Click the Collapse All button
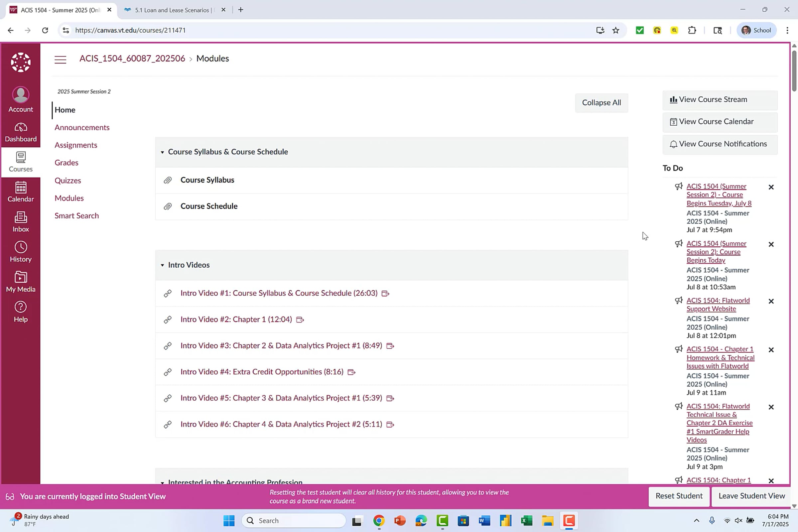798x532 pixels. 601,103
